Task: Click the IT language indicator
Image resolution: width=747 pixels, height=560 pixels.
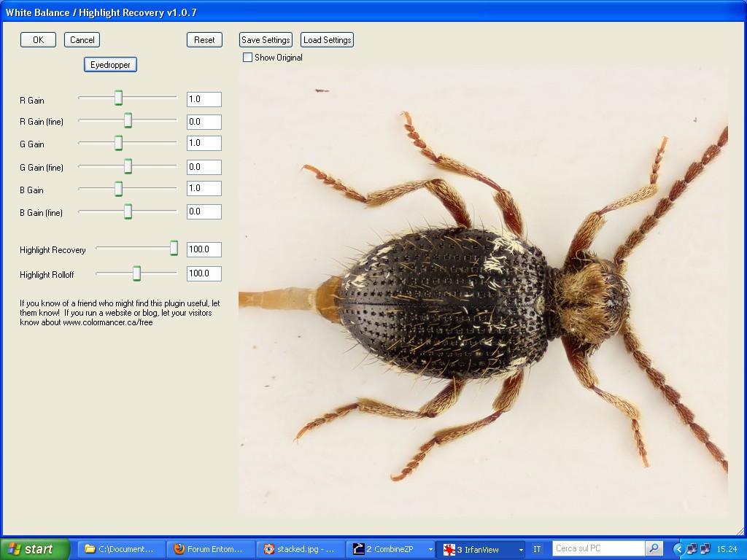Action: tap(538, 549)
